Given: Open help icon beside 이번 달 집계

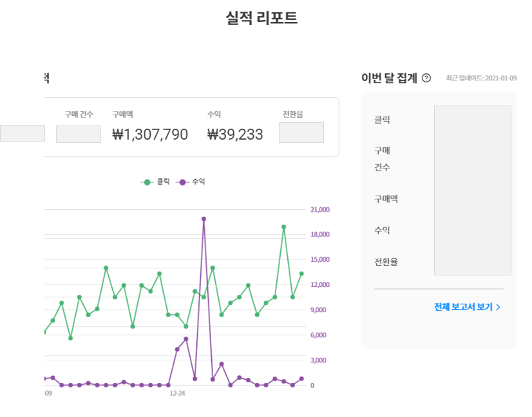Looking at the screenshot, I should click(426, 79).
